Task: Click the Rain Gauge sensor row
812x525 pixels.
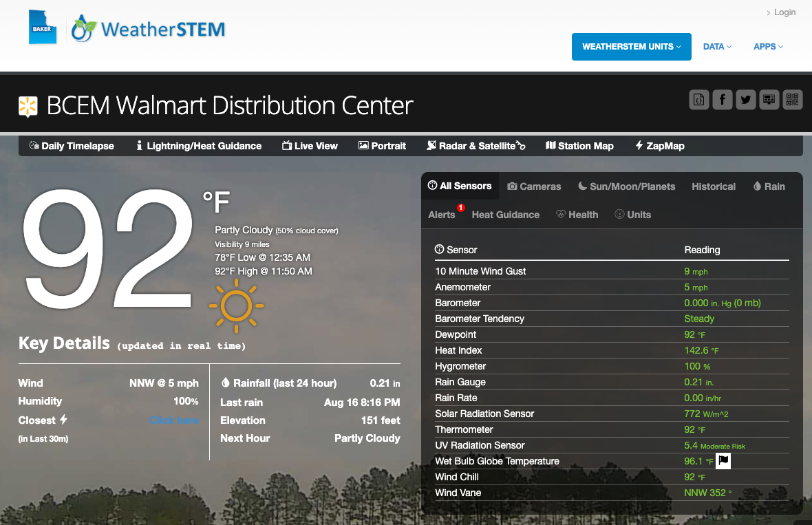Action: [x=612, y=382]
